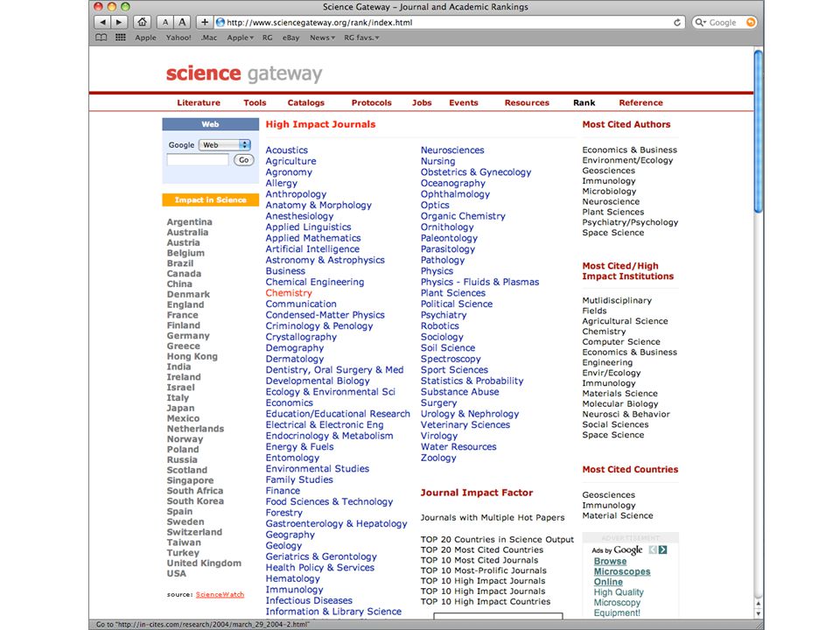Select Japan in country list
The height and width of the screenshot is (630, 840).
(x=180, y=409)
